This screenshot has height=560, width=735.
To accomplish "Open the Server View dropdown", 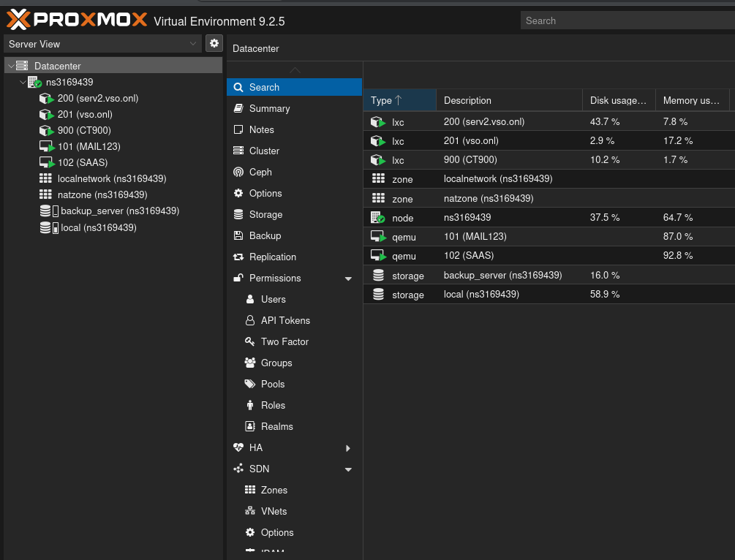I will click(x=102, y=44).
